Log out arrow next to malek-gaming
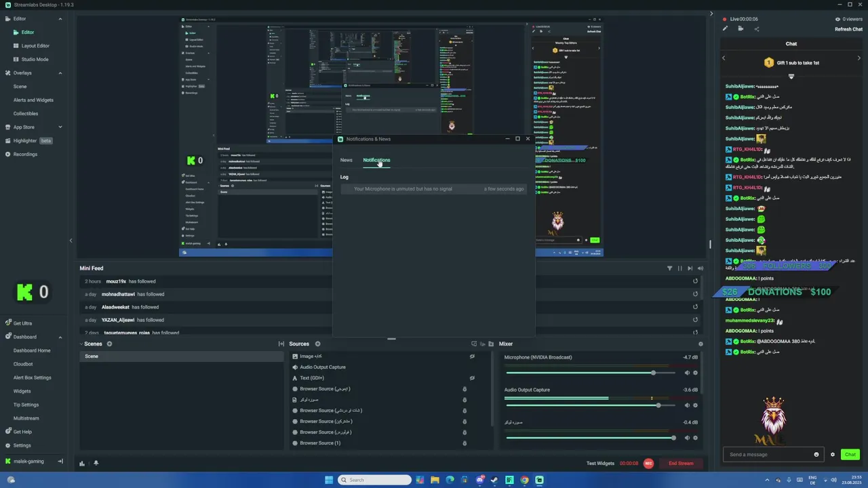This screenshot has width=868, height=488. click(x=60, y=462)
